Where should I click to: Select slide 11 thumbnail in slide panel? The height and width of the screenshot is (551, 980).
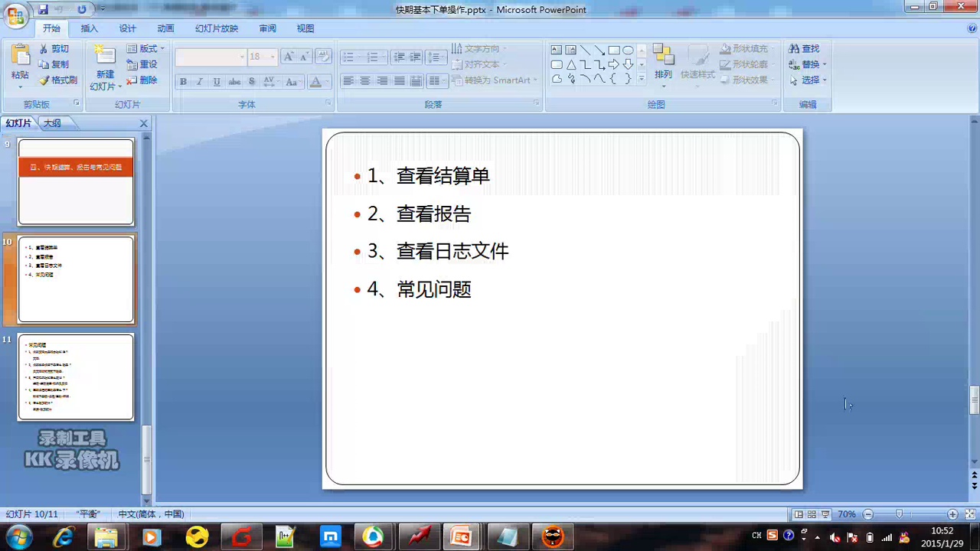(x=76, y=377)
